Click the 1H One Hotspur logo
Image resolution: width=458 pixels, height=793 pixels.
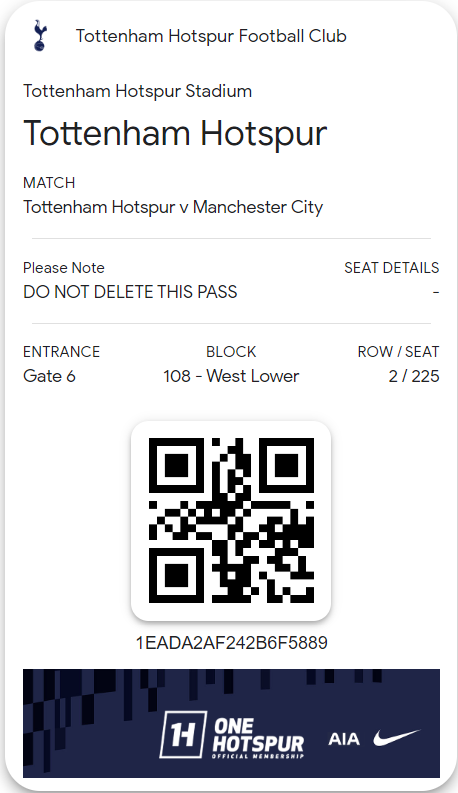coord(233,734)
